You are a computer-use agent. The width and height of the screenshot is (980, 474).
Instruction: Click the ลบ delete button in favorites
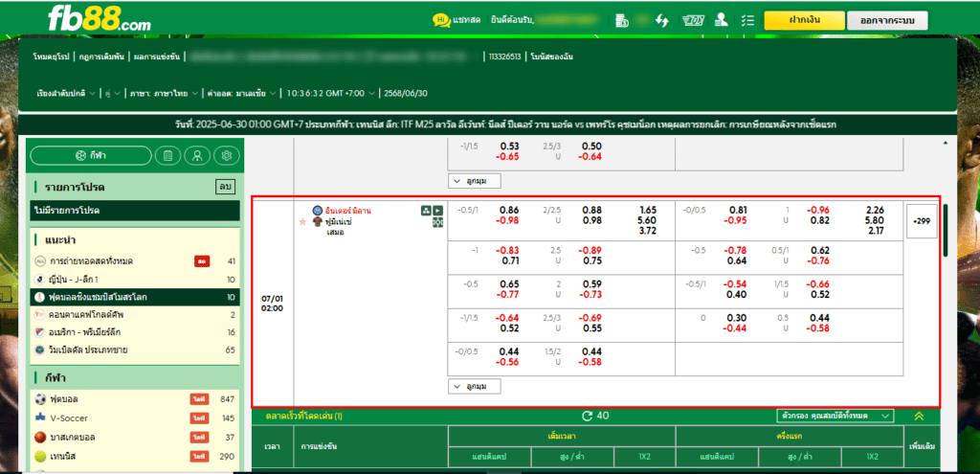(224, 187)
